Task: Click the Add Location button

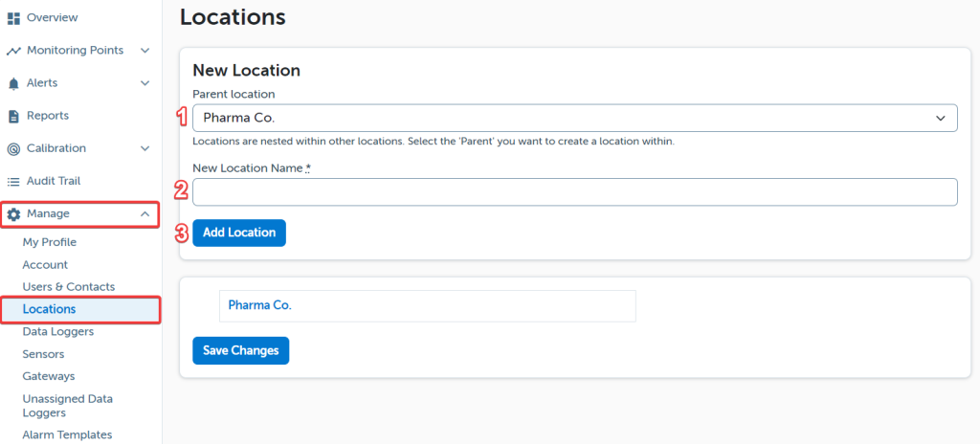Action: (x=238, y=233)
